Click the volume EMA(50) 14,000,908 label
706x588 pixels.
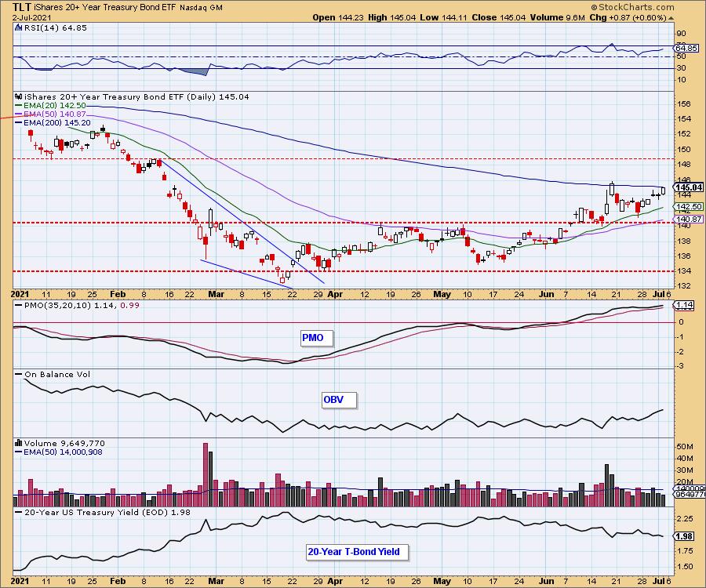pyautogui.click(x=59, y=452)
